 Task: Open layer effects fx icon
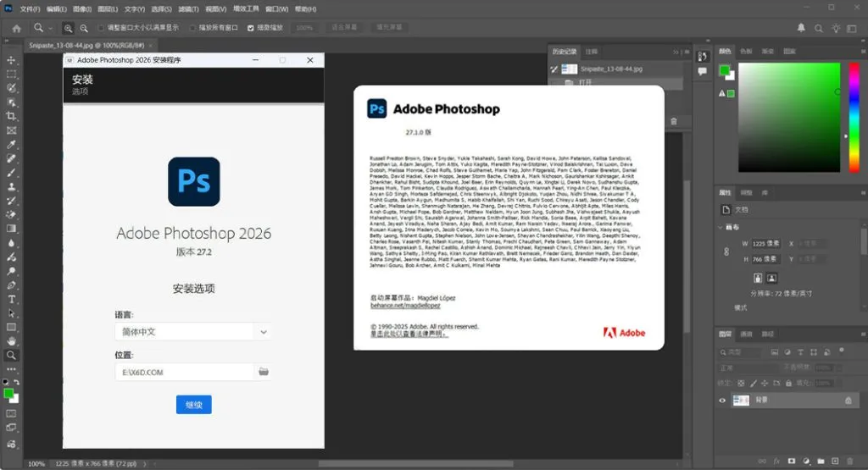[x=776, y=461]
